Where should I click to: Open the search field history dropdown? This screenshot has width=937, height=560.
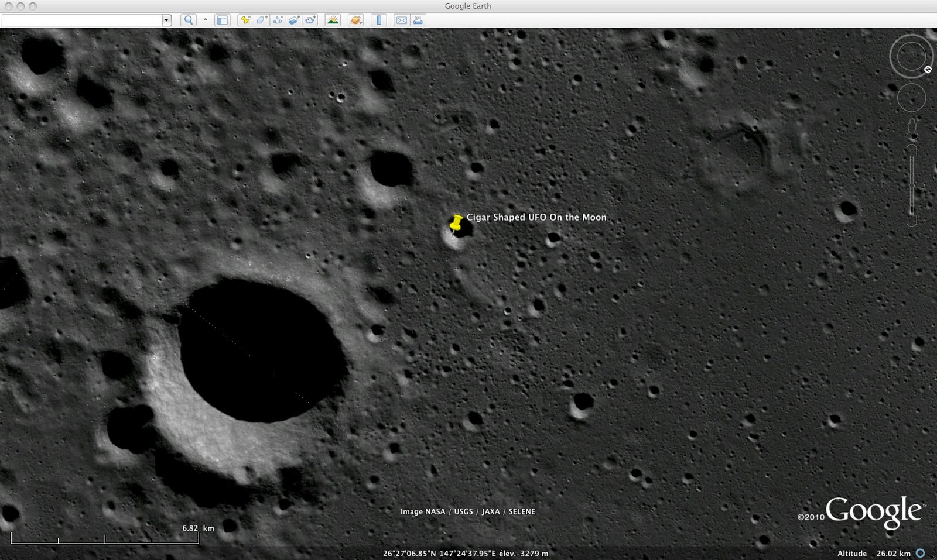[x=166, y=20]
